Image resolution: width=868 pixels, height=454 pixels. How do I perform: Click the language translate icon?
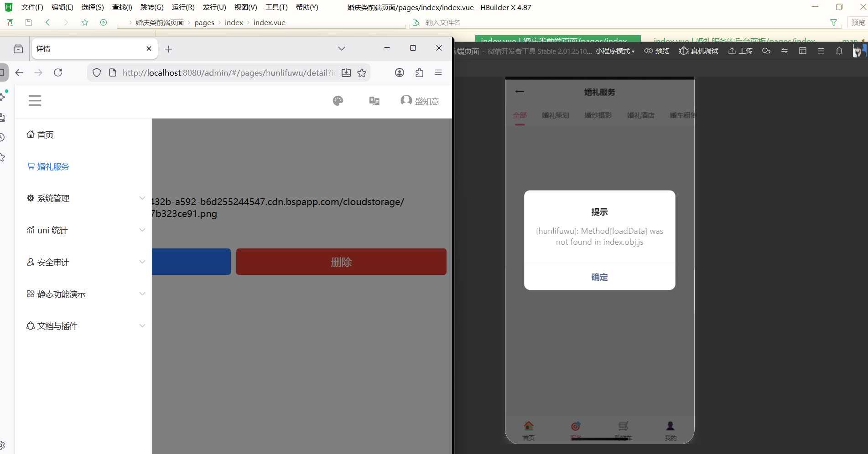pos(374,101)
